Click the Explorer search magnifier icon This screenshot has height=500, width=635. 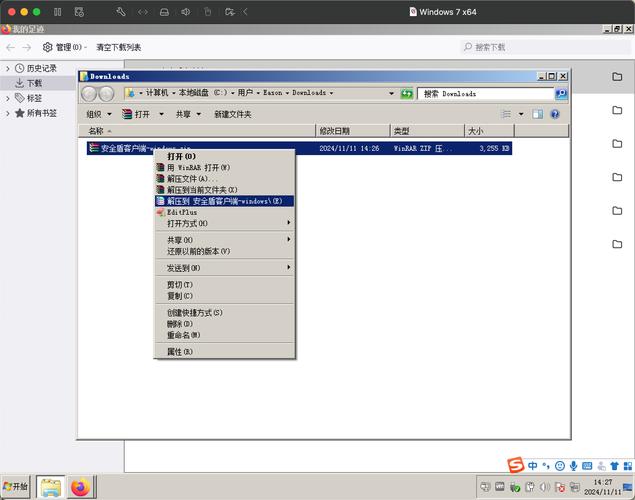pos(561,94)
